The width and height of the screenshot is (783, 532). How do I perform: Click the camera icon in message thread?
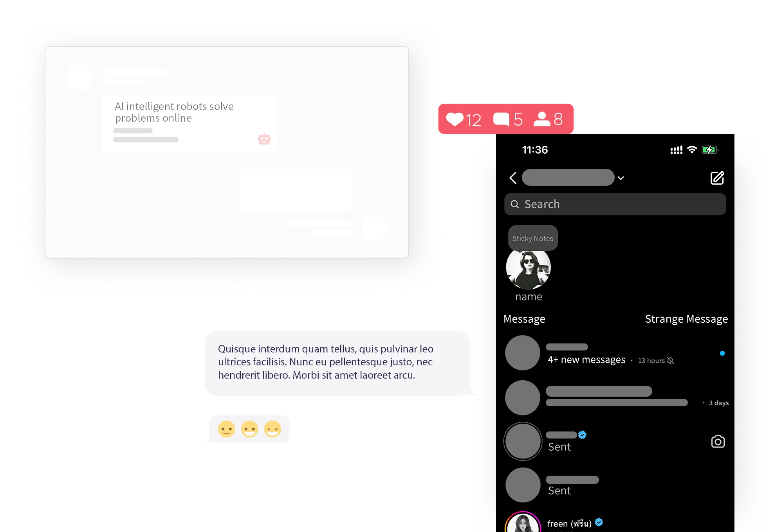coord(718,442)
